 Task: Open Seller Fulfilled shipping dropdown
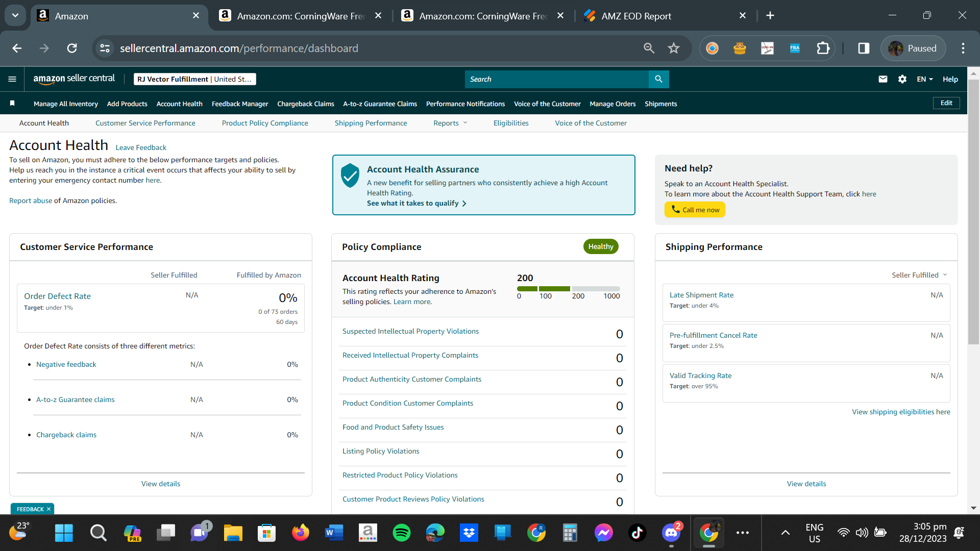coord(919,275)
